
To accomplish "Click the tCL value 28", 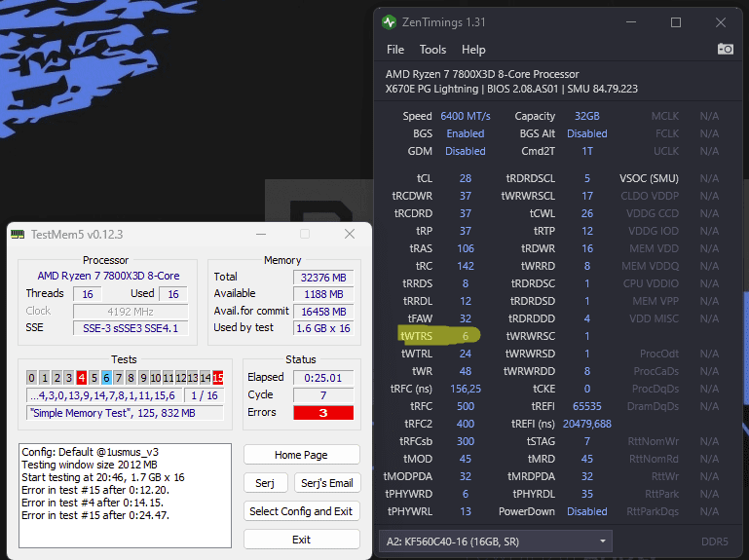I will (466, 178).
